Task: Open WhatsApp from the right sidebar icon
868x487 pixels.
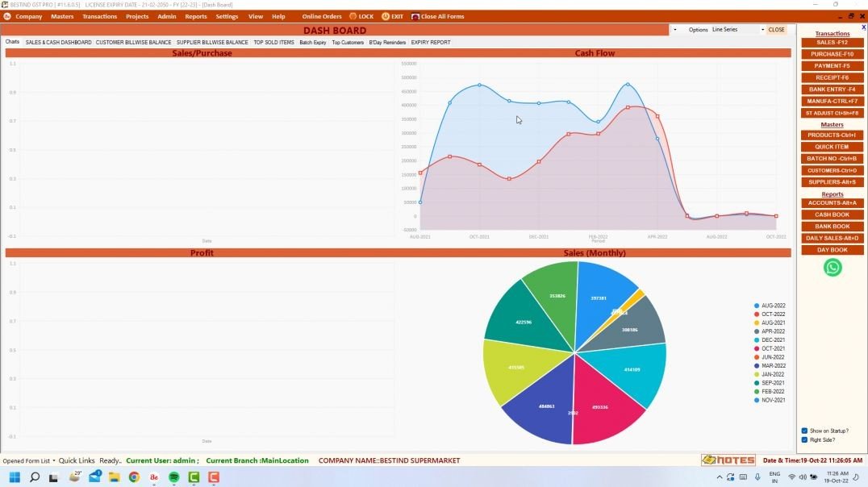Action: 832,267
